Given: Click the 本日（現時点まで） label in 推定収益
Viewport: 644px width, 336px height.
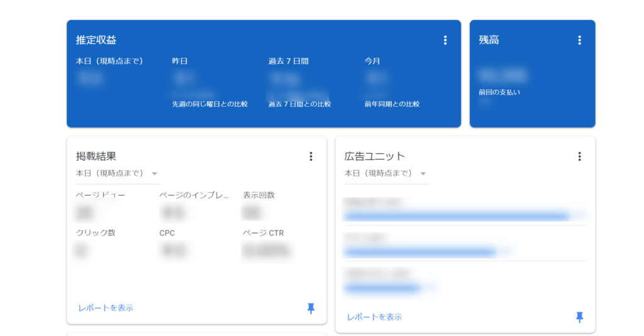Looking at the screenshot, I should click(x=109, y=61).
